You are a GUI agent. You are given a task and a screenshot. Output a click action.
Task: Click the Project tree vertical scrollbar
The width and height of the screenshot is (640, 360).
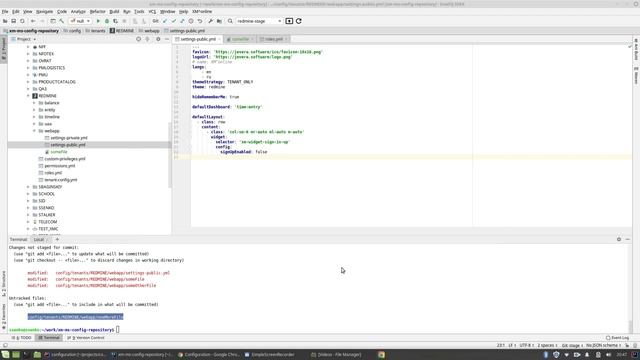170,155
